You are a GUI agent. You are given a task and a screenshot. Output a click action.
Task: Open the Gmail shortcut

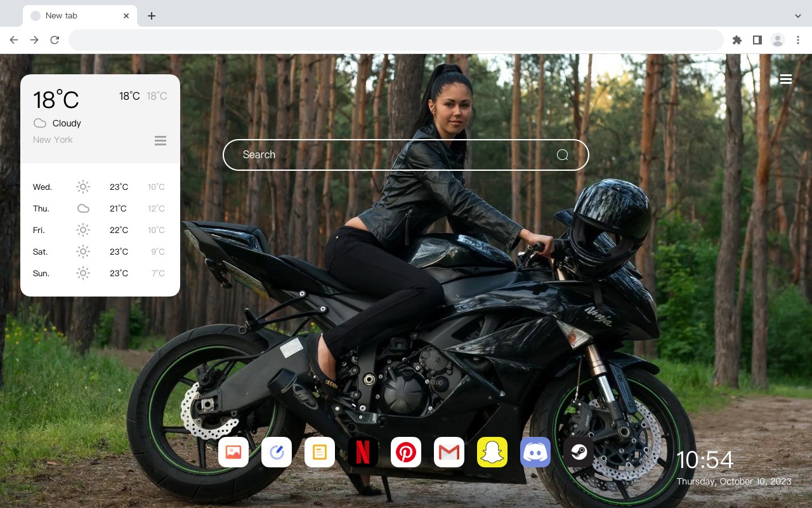pyautogui.click(x=449, y=452)
